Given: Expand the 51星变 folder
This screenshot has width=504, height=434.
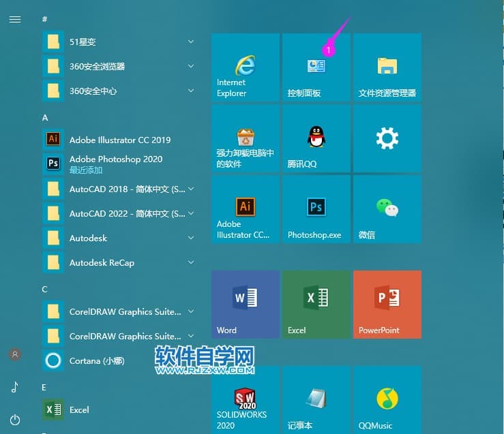Looking at the screenshot, I should point(191,42).
